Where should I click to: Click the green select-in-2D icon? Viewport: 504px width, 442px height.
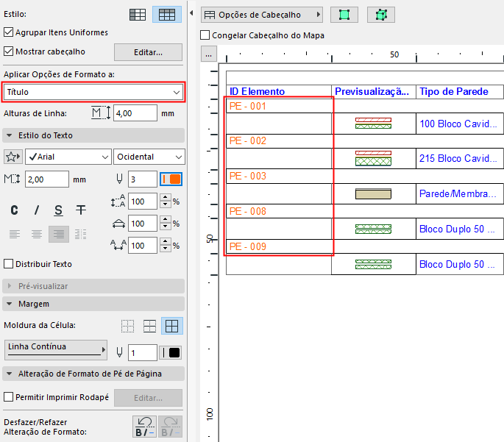tap(344, 15)
